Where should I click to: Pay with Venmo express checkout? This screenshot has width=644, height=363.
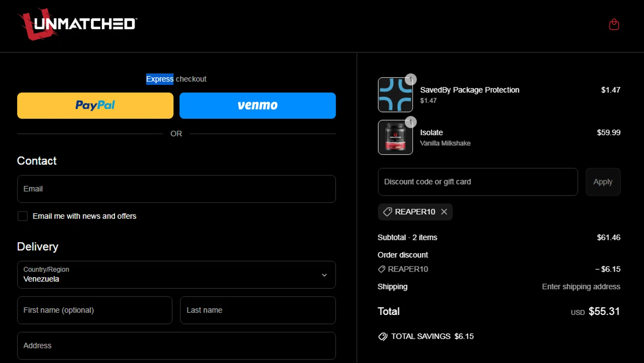click(258, 106)
